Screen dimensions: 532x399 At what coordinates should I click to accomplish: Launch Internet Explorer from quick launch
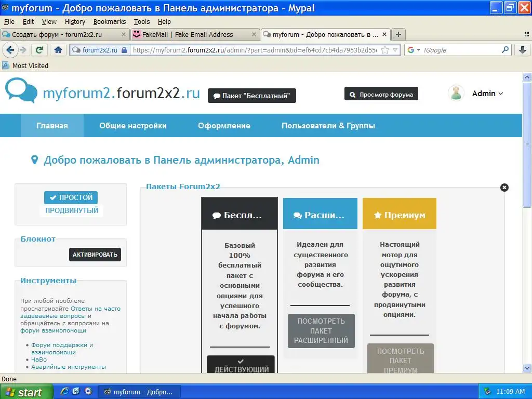64,391
